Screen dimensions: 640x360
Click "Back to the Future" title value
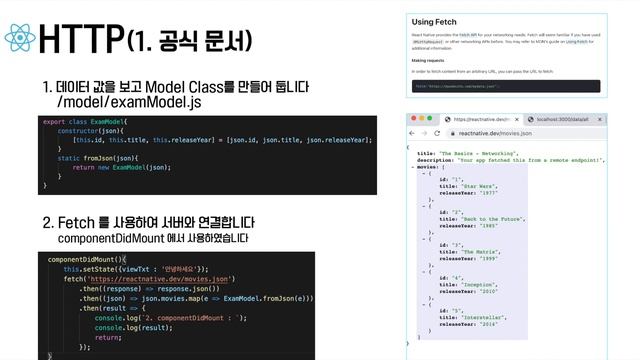pyautogui.click(x=492, y=219)
